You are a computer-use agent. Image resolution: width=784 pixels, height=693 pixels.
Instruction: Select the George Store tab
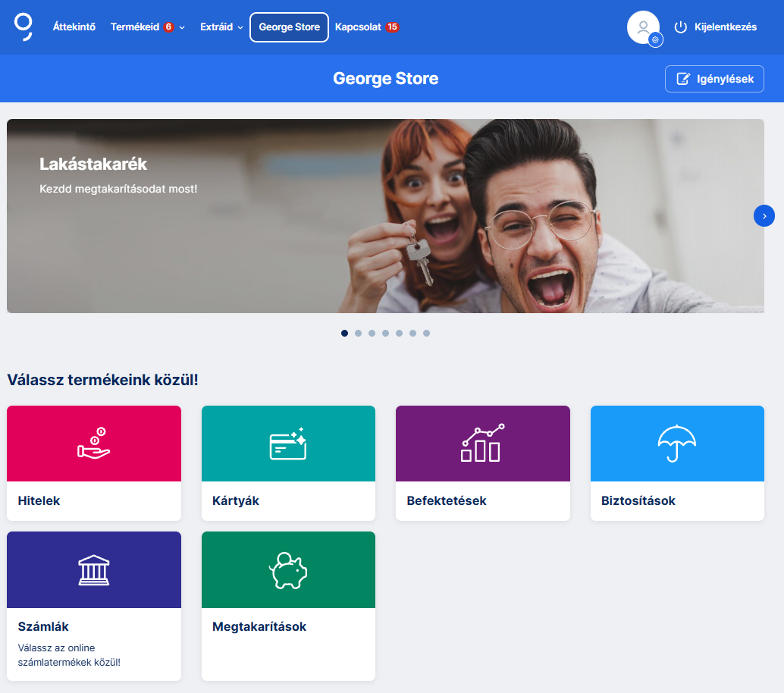289,27
